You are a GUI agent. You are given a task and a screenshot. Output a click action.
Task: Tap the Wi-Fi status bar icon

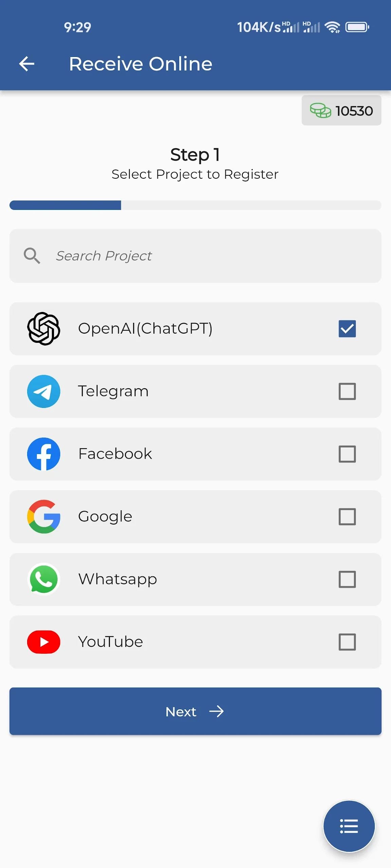tap(332, 27)
